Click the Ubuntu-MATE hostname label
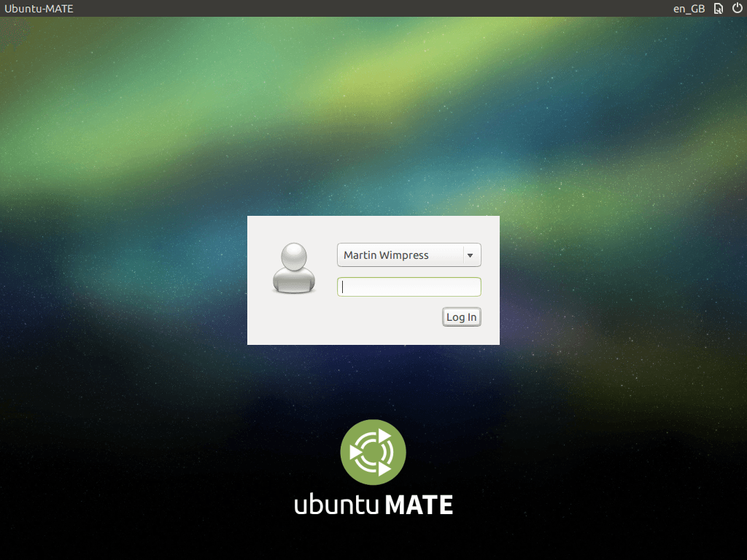 [39, 8]
